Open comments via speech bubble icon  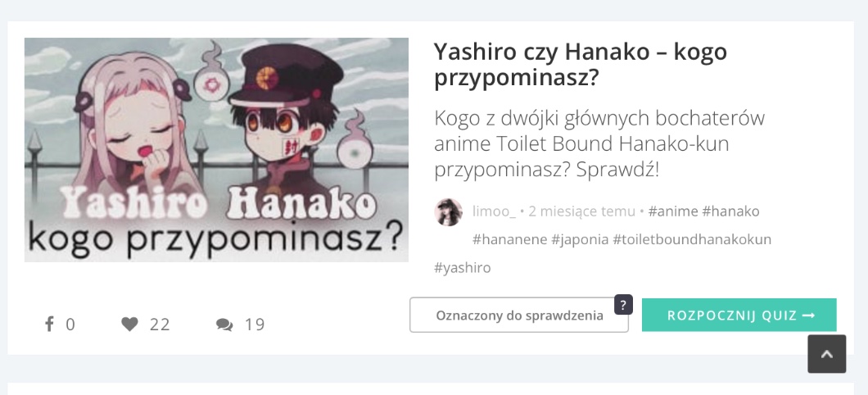pos(224,325)
